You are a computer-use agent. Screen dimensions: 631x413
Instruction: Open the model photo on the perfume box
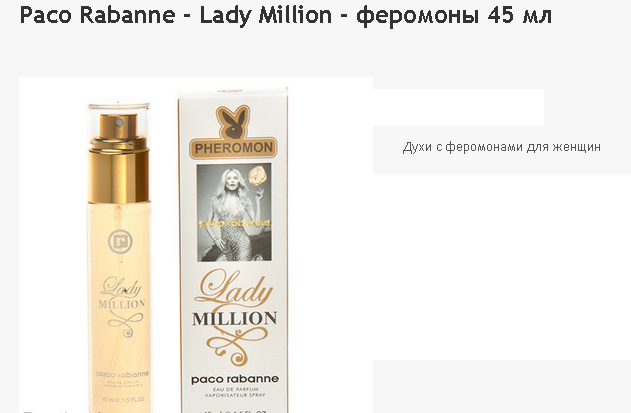(234, 213)
